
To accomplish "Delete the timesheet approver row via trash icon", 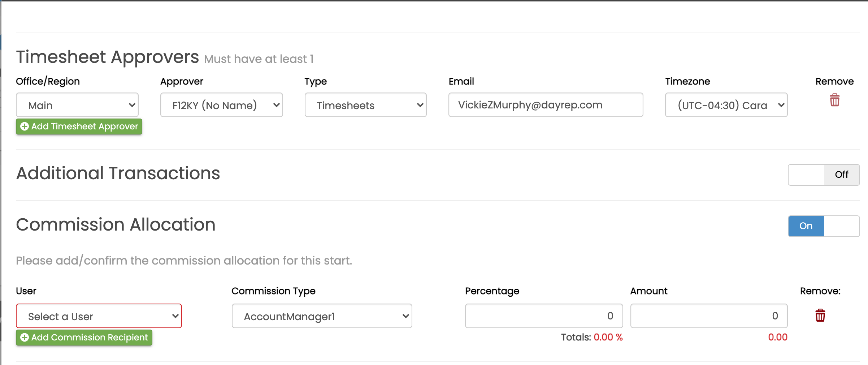I will [834, 100].
